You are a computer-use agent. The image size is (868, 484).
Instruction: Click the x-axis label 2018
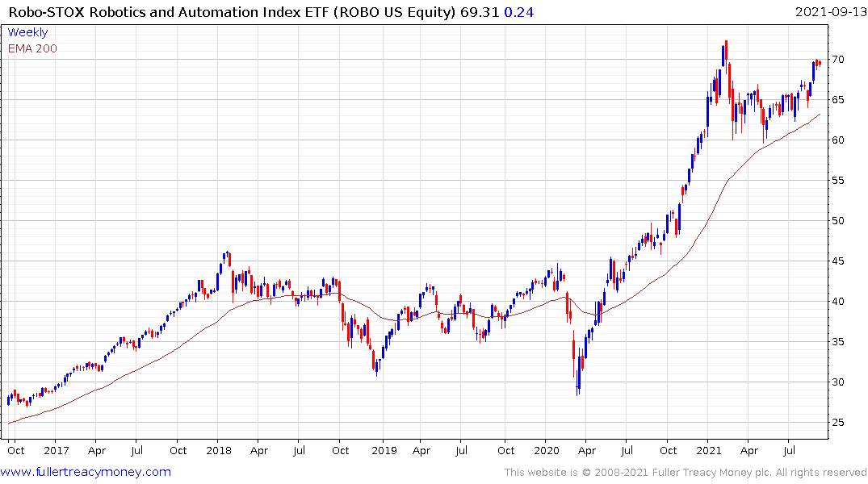[x=219, y=451]
